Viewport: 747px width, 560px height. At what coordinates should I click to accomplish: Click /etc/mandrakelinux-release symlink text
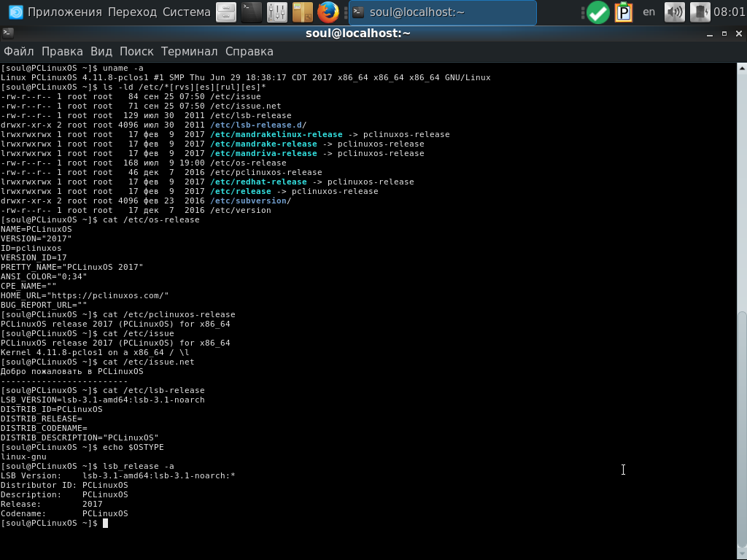coord(276,134)
